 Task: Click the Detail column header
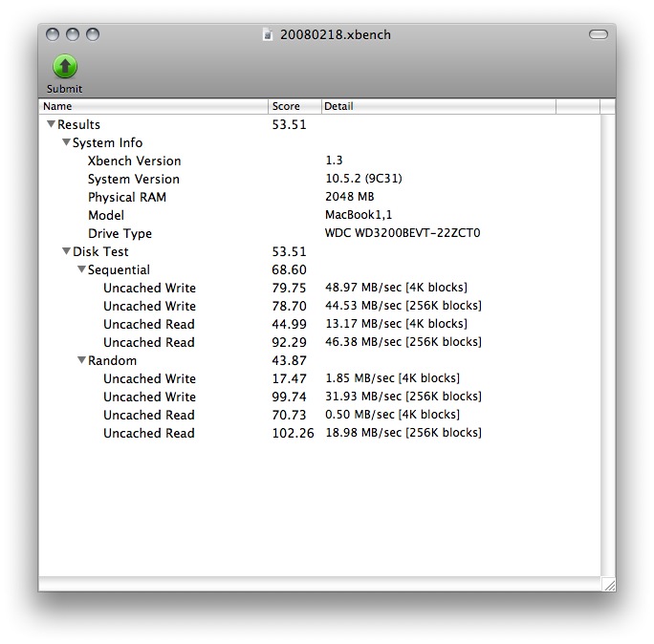pos(438,106)
